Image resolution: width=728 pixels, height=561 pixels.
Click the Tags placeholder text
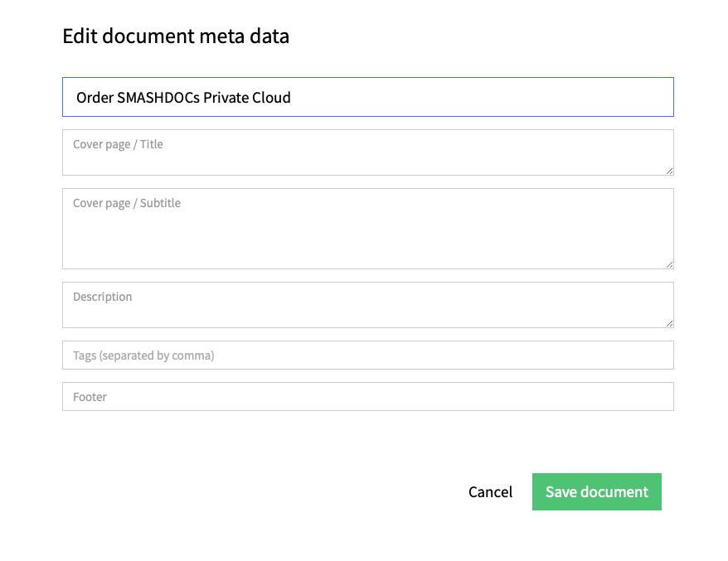[x=143, y=355]
